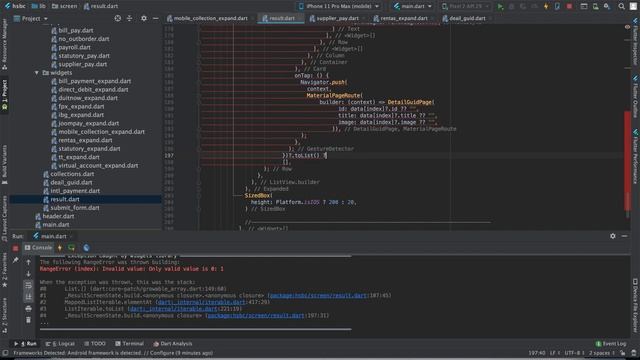Viewport: 640px width, 360px height.
Task: Open Run panel settings gear
Action: coord(613,236)
